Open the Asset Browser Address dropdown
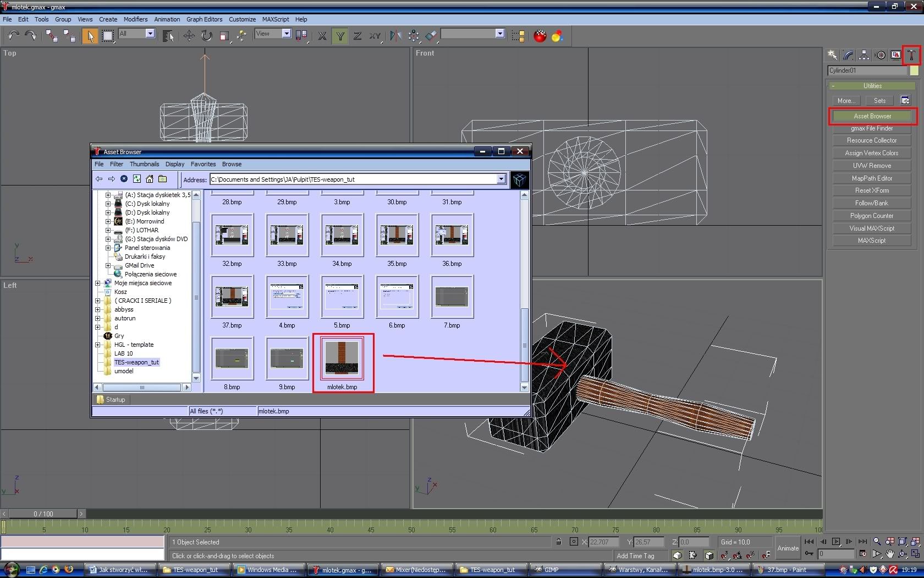Screen dimensions: 924x578 click(x=501, y=179)
